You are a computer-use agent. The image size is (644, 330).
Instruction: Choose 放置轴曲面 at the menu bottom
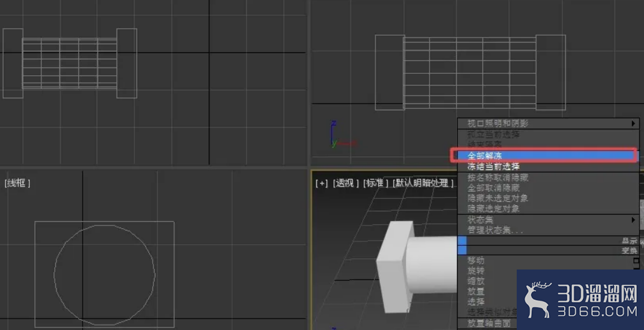coord(487,324)
